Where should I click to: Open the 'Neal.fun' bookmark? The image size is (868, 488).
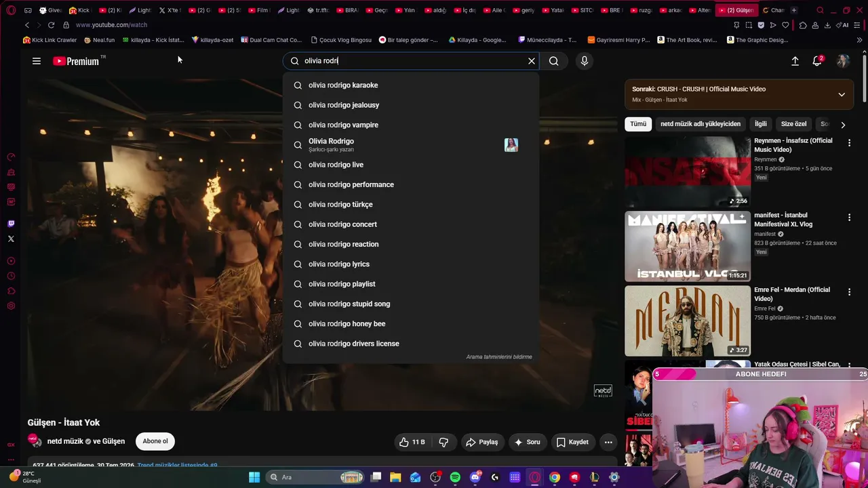tap(99, 40)
